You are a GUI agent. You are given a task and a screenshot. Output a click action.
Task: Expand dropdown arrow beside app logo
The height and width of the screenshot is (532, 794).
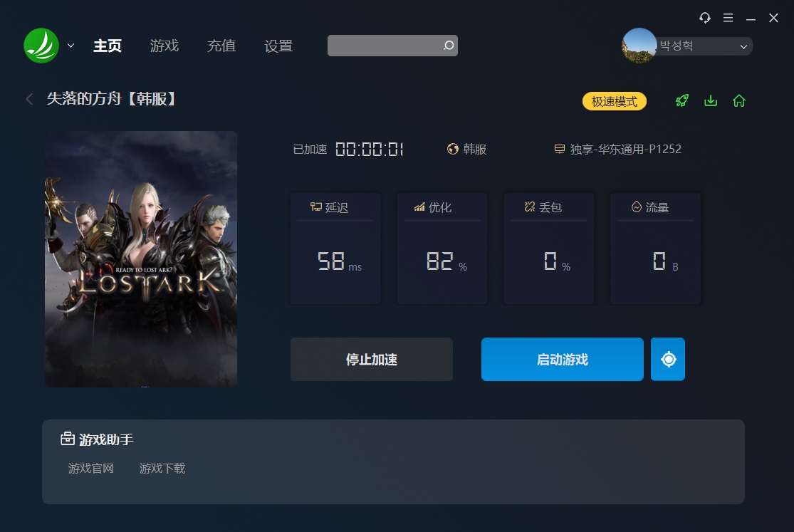(x=71, y=46)
